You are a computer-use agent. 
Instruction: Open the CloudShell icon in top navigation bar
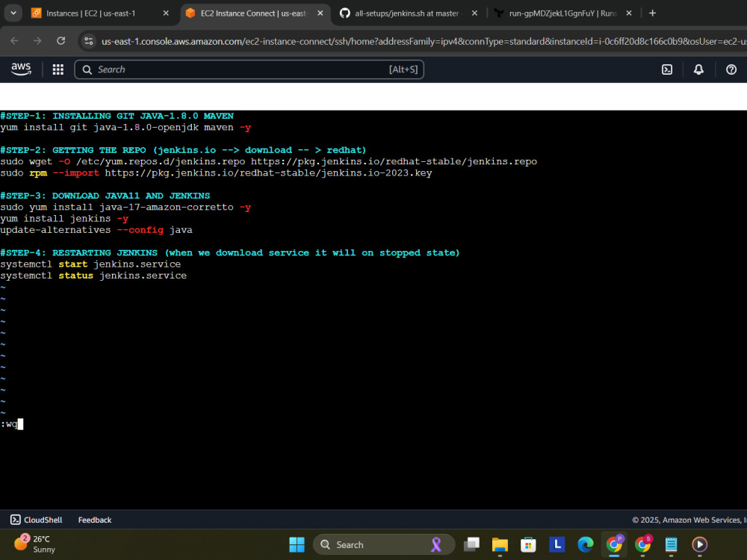(667, 69)
